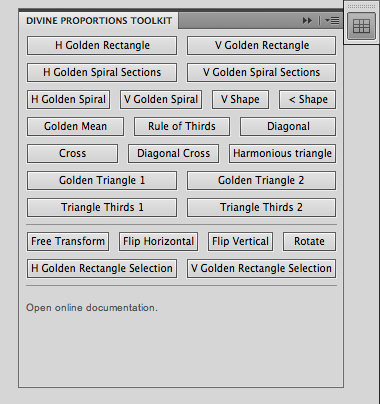Screen dimensions: 380x404
Task: Click the Rotate button
Action: coord(309,241)
